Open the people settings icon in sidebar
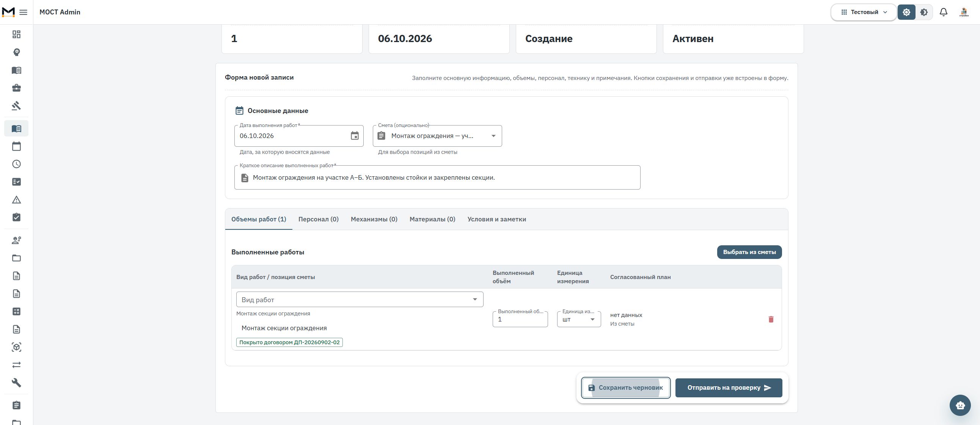 tap(16, 240)
